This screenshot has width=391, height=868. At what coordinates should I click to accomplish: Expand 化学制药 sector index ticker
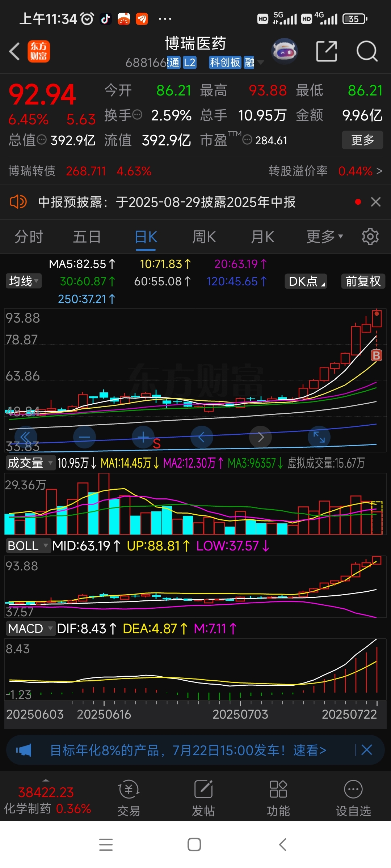coord(47,799)
